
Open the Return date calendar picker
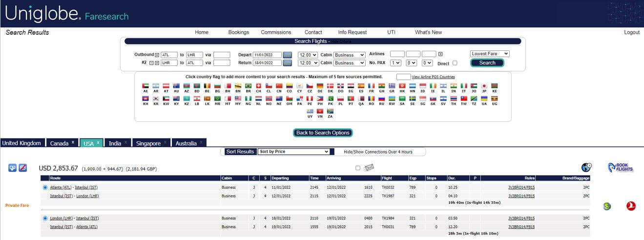click(x=288, y=63)
